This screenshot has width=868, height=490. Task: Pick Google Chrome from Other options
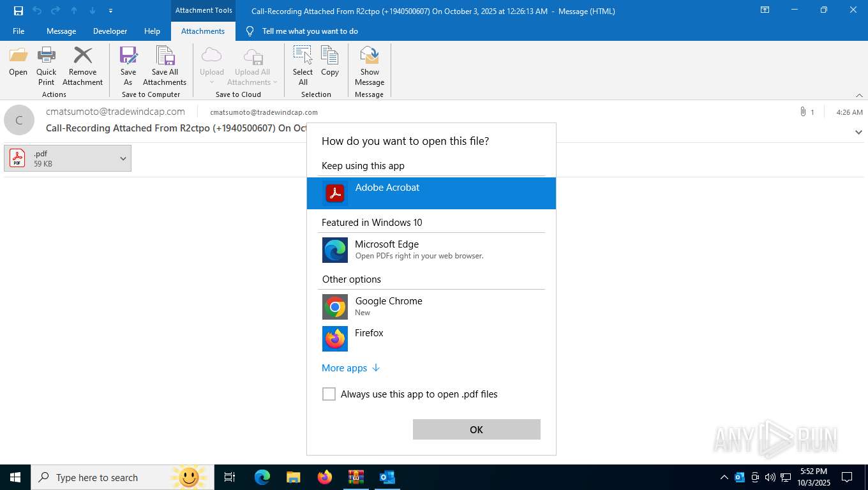pos(431,307)
